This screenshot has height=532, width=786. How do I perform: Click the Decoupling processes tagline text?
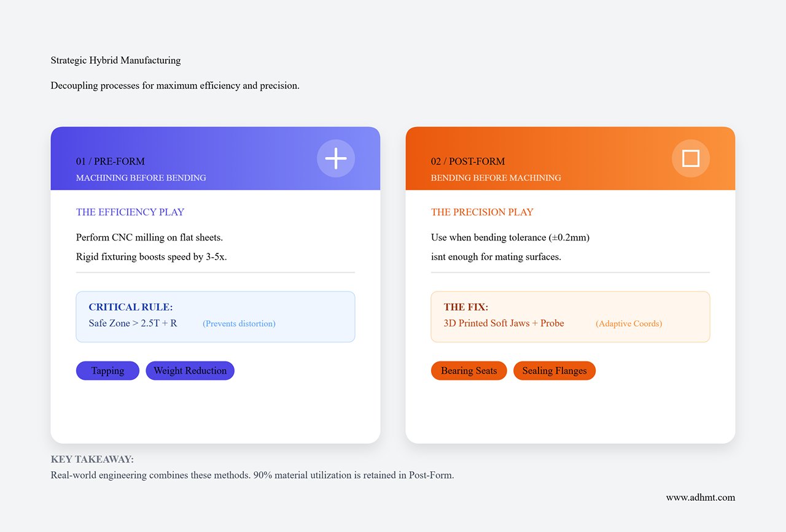(175, 85)
